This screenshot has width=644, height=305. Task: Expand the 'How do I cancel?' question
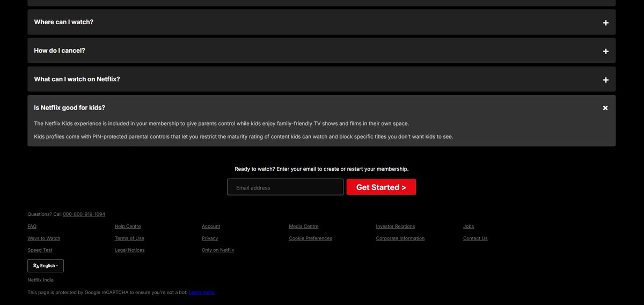point(321,50)
